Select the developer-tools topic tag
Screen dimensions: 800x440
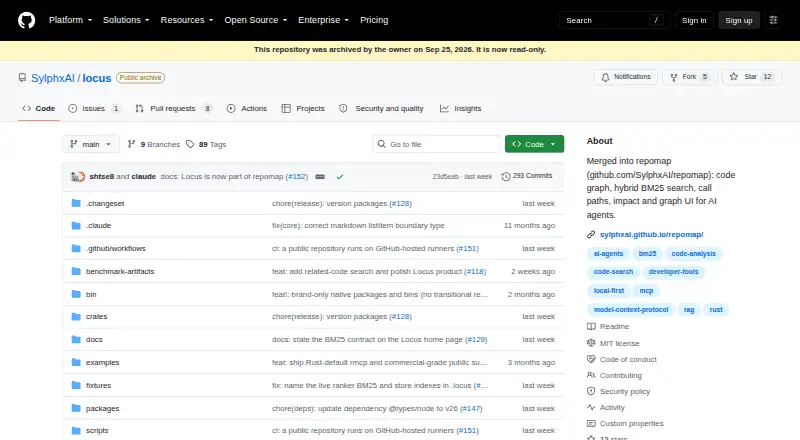[x=673, y=272]
